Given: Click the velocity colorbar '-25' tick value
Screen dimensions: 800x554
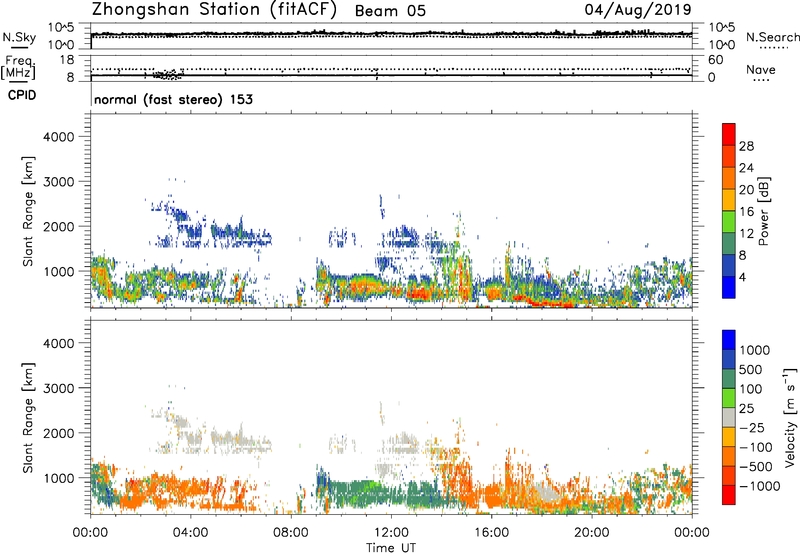Looking at the screenshot, I should (752, 427).
